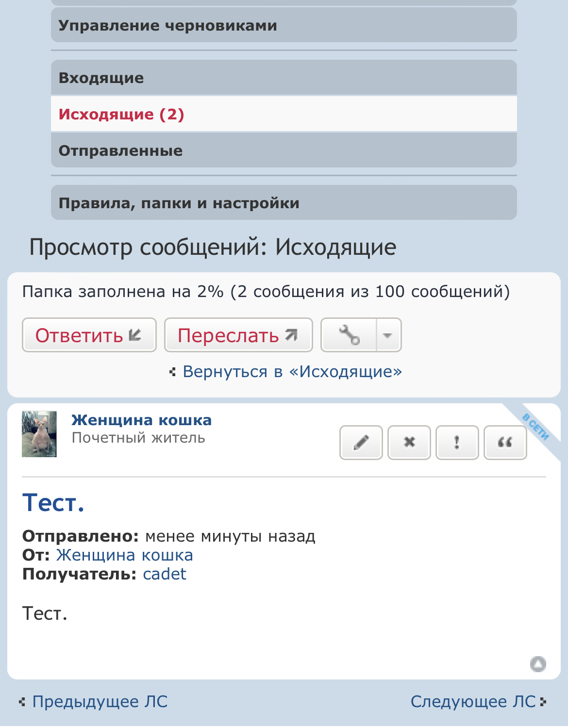Click the wrench tools icon button
The height and width of the screenshot is (728, 568).
coord(349,335)
